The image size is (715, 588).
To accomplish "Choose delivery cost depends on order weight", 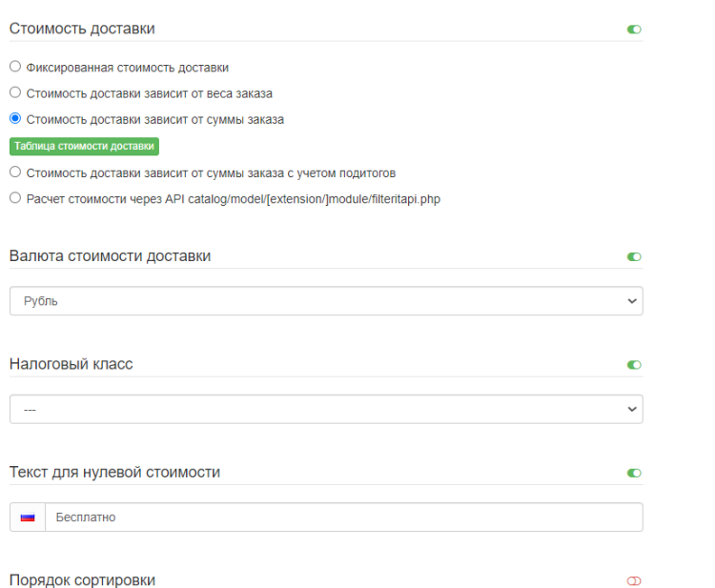I will [x=15, y=93].
